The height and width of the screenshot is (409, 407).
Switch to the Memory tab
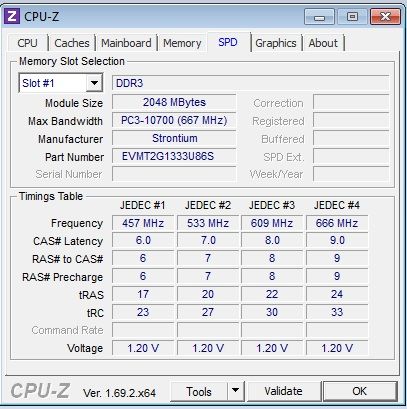point(182,43)
